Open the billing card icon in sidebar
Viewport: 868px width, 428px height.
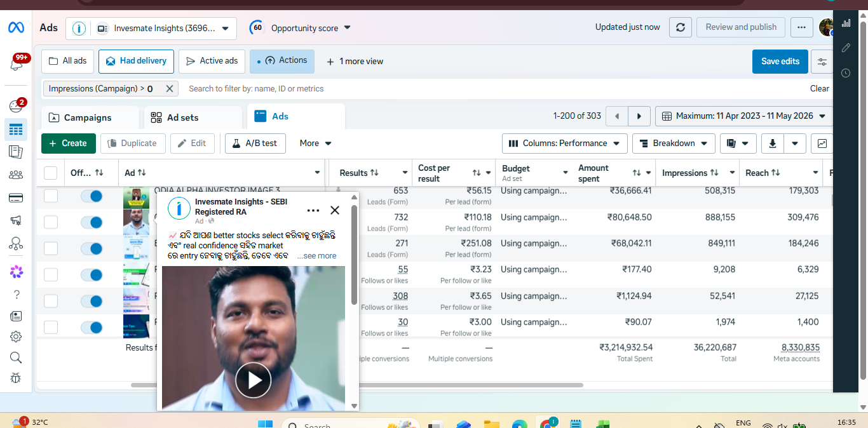pyautogui.click(x=16, y=198)
